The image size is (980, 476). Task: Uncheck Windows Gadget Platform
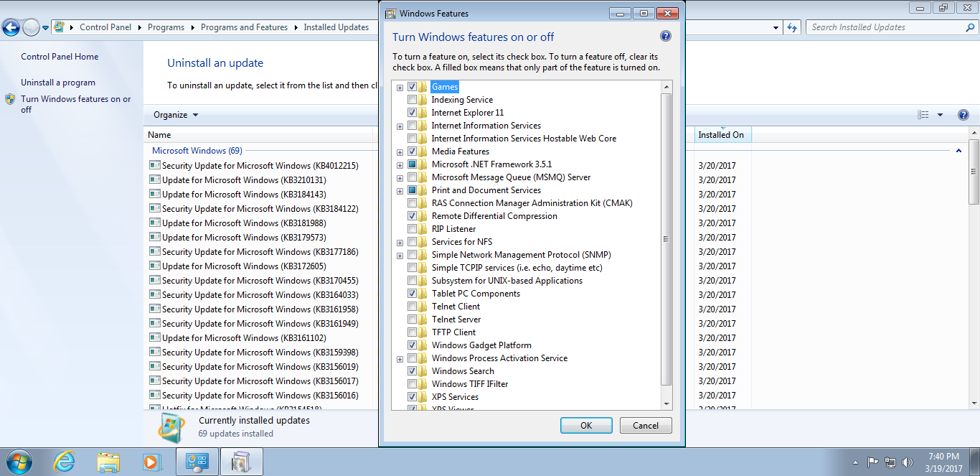coord(412,345)
